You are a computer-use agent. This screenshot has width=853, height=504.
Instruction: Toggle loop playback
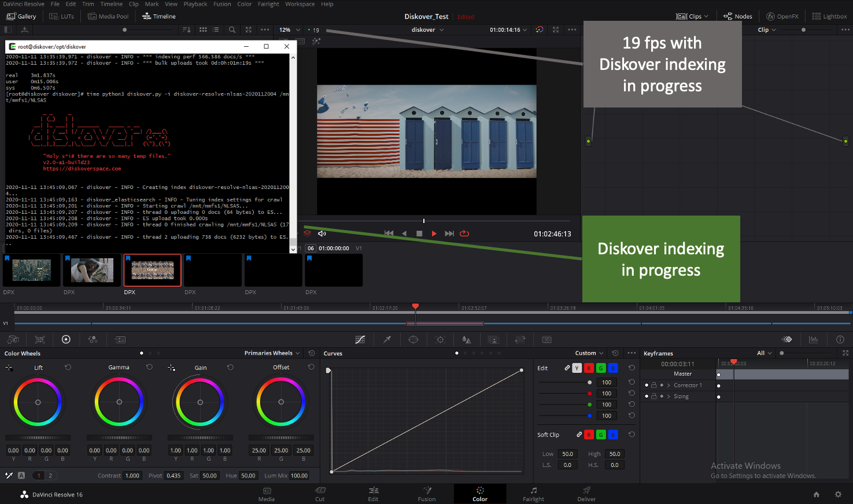[x=464, y=234]
